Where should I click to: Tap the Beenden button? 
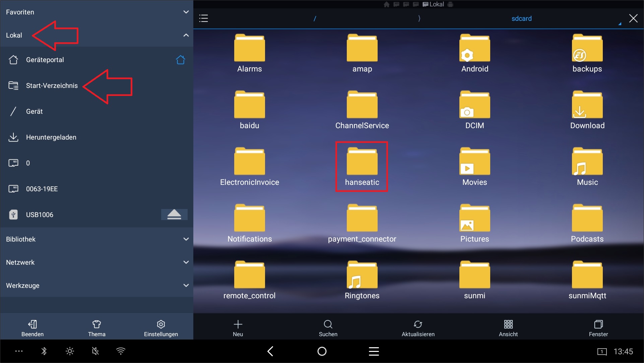[x=33, y=328]
